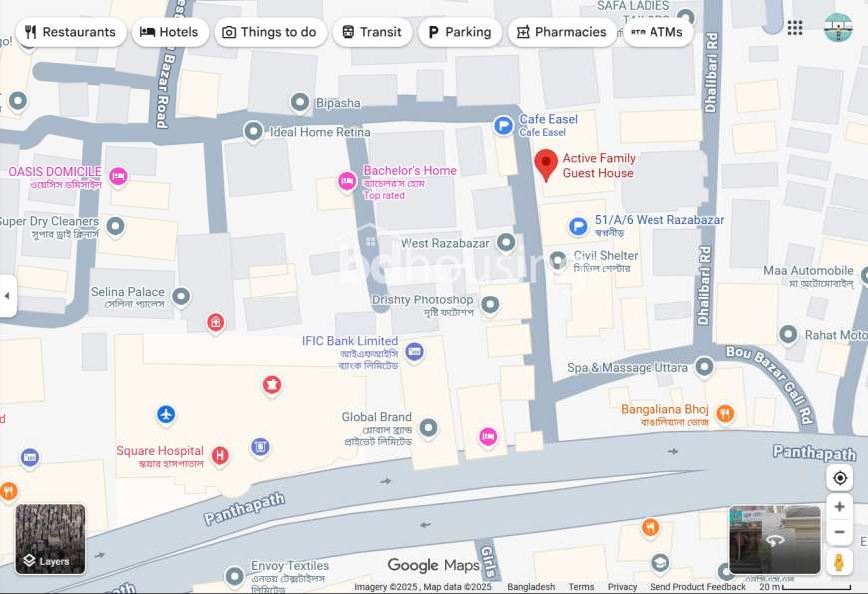The width and height of the screenshot is (868, 594).
Task: Toggle the ATMs filter chip
Action: (x=657, y=32)
